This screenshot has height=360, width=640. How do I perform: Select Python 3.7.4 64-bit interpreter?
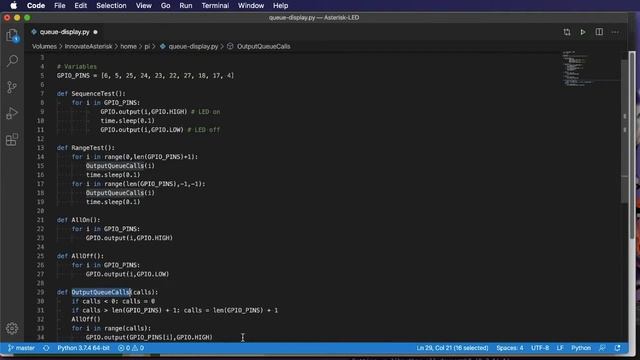coord(83,348)
